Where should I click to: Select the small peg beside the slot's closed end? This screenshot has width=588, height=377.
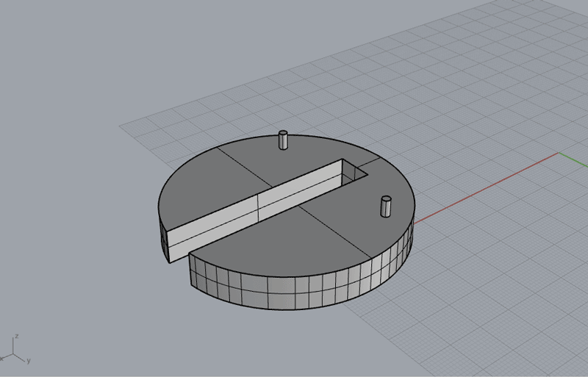point(386,207)
